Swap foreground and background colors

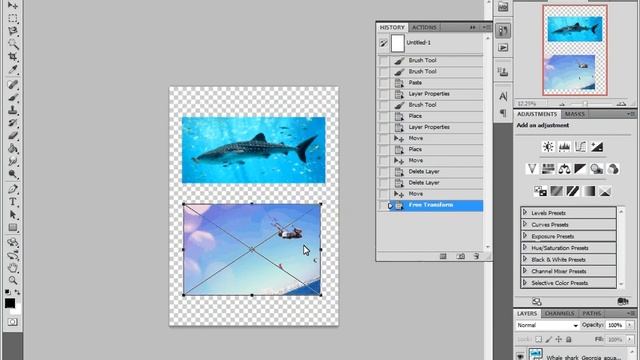[18, 292]
